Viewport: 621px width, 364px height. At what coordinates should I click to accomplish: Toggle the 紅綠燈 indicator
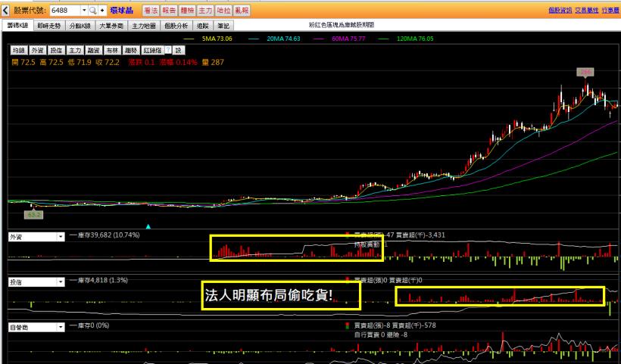coord(152,50)
